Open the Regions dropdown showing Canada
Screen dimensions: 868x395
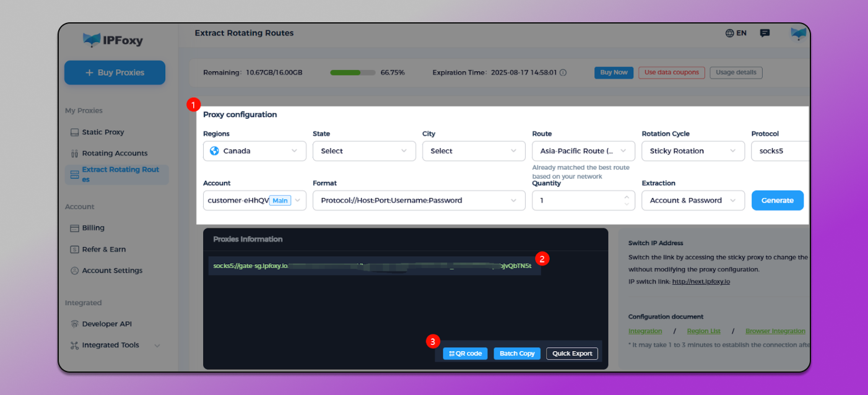point(254,150)
